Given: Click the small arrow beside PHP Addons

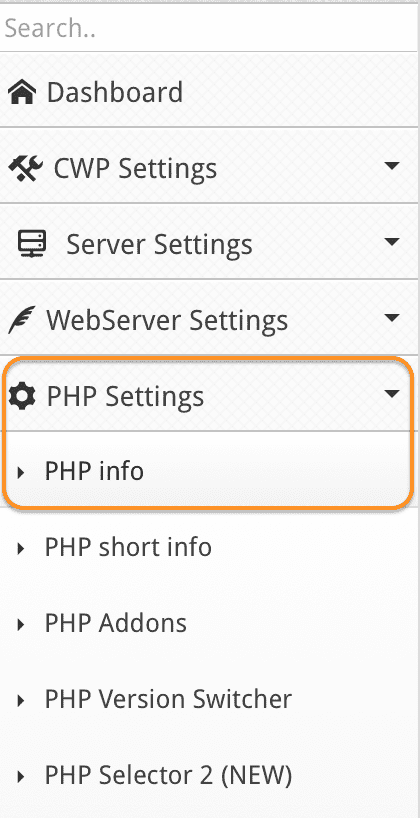Looking at the screenshot, I should [21, 624].
